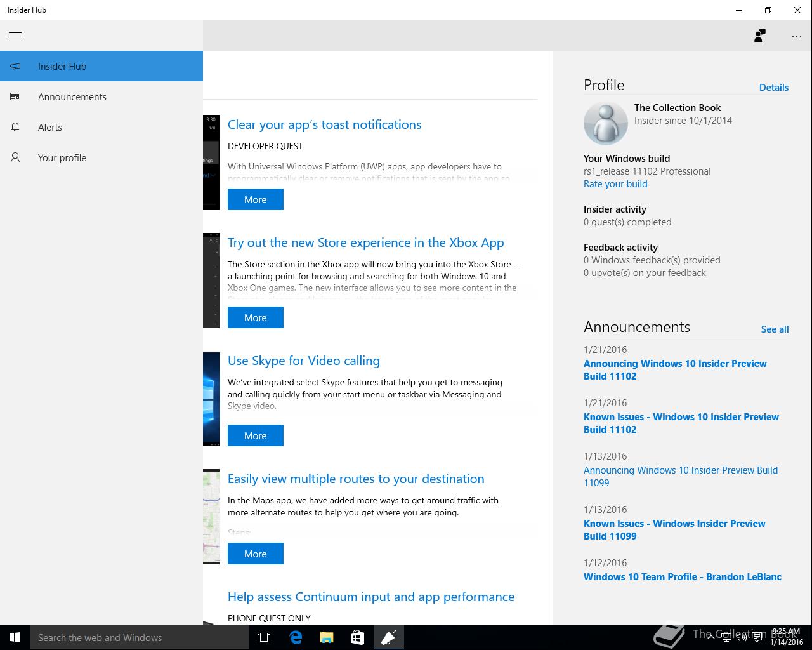
Task: Click More under Skype Video calling quest
Action: tap(256, 435)
